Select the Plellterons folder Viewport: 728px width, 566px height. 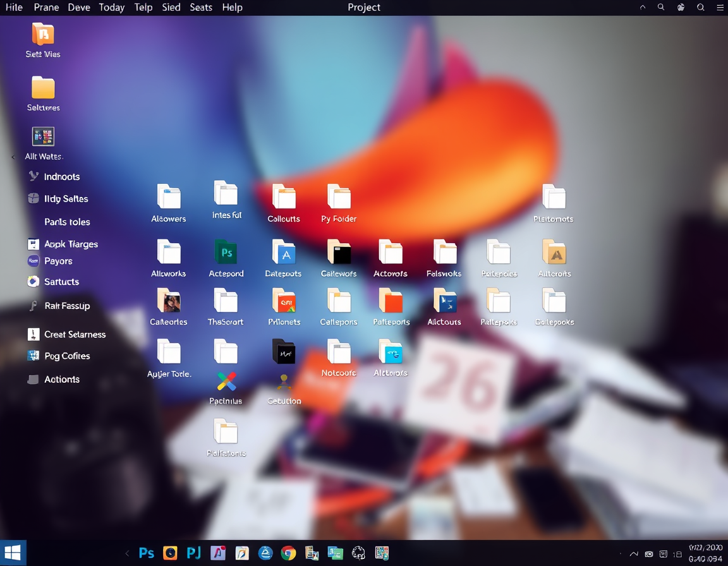(x=226, y=431)
